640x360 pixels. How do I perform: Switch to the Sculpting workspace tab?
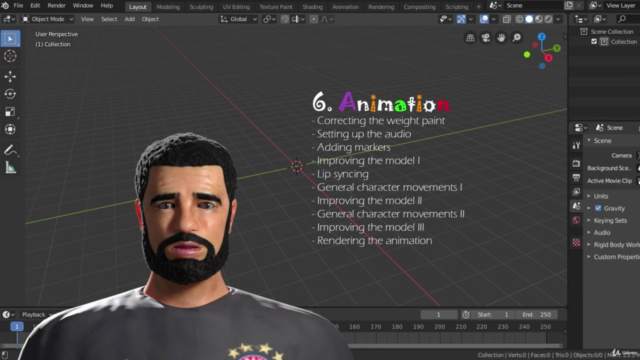pyautogui.click(x=201, y=7)
